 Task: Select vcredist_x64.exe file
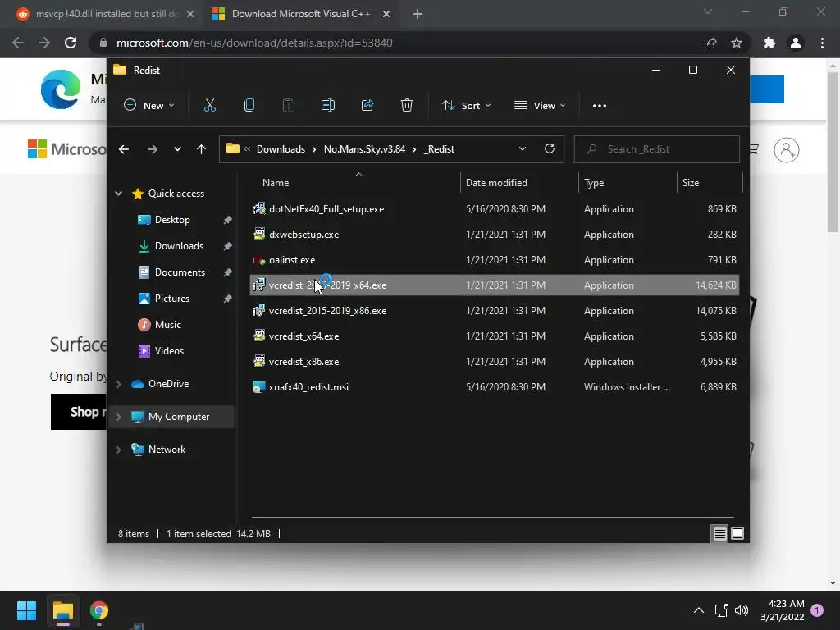[495, 336]
